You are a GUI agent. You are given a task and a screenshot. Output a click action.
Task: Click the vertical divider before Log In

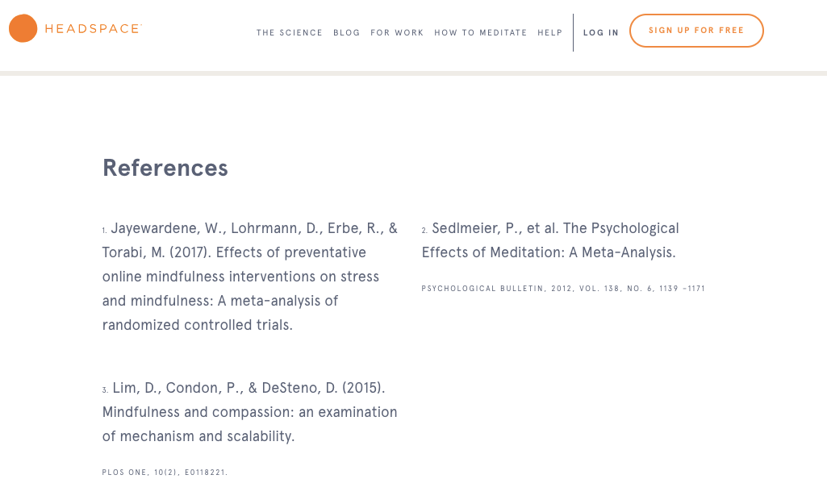573,32
